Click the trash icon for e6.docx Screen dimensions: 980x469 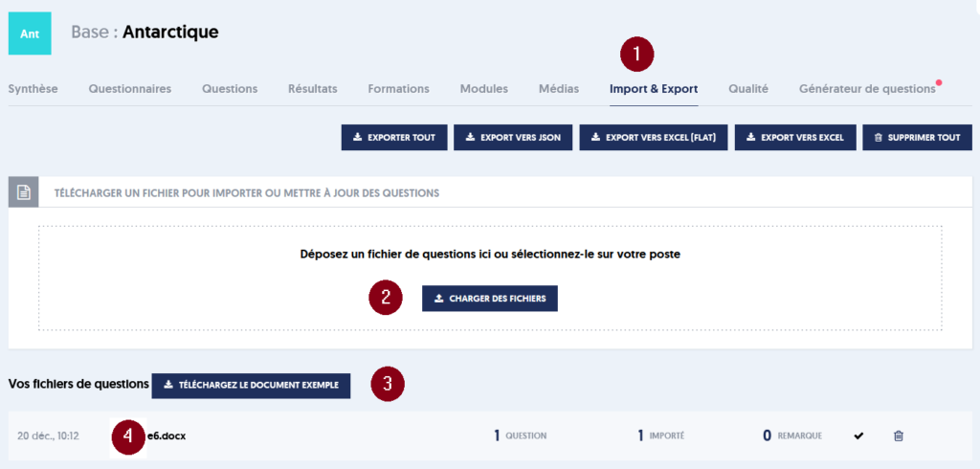tap(898, 435)
